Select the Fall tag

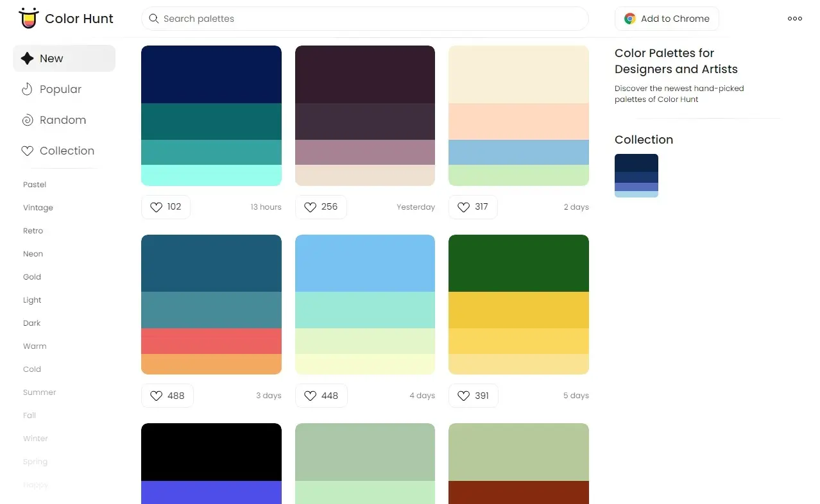(30, 416)
